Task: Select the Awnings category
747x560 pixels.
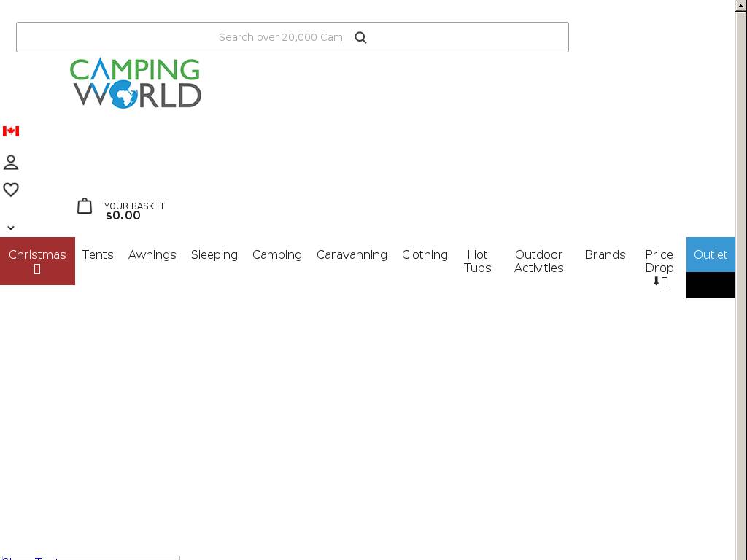Action: click(x=152, y=254)
